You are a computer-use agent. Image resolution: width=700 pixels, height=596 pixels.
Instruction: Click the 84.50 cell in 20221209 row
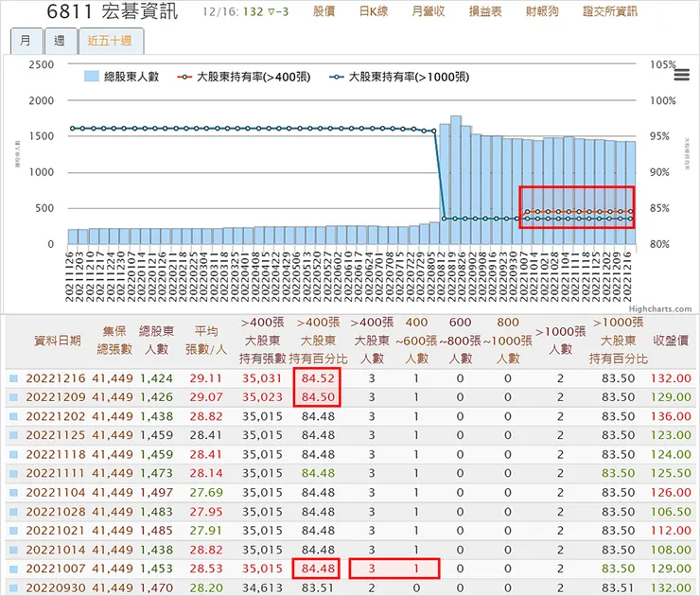[x=318, y=397]
